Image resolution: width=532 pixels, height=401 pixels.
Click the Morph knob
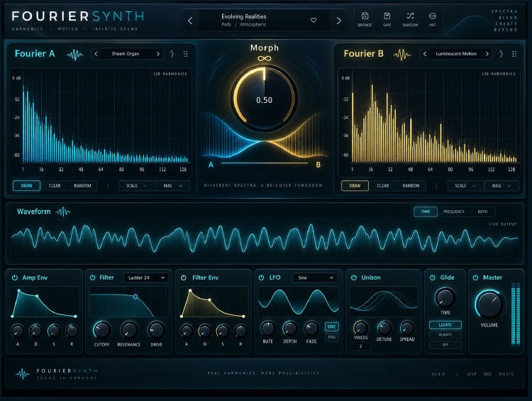click(265, 98)
